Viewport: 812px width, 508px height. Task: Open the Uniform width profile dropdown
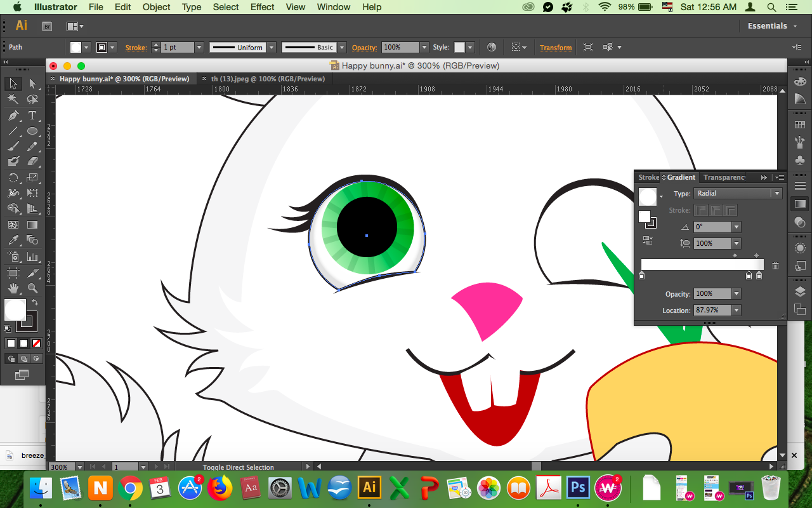coord(272,48)
